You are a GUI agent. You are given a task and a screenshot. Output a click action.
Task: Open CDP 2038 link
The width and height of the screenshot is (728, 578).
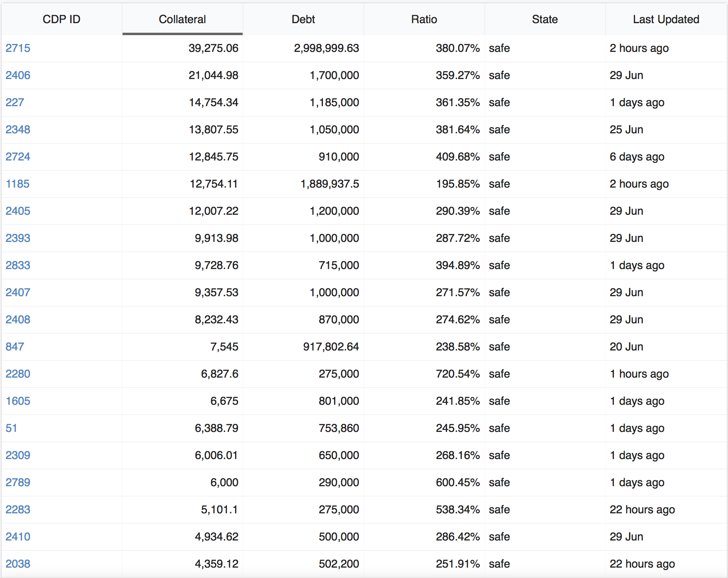pyautogui.click(x=18, y=564)
